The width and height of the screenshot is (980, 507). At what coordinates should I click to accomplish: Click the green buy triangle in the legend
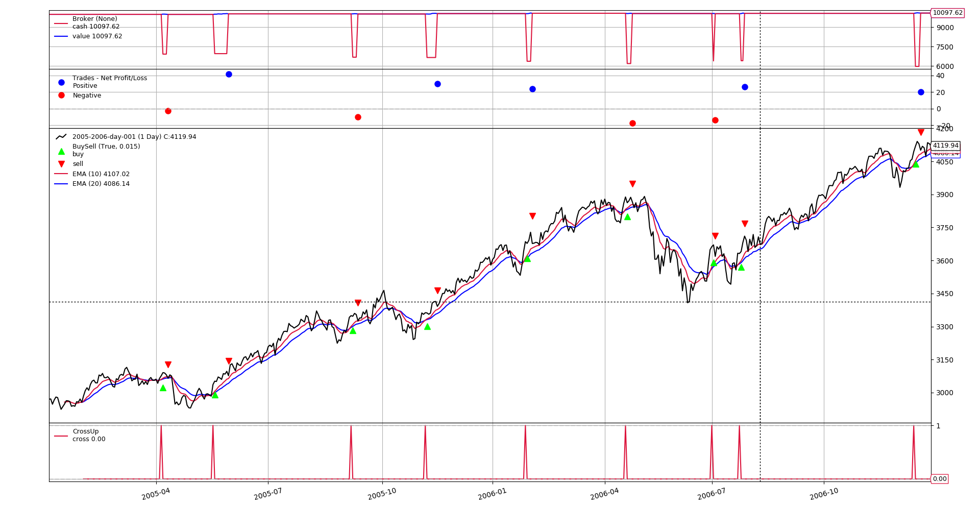61,151
